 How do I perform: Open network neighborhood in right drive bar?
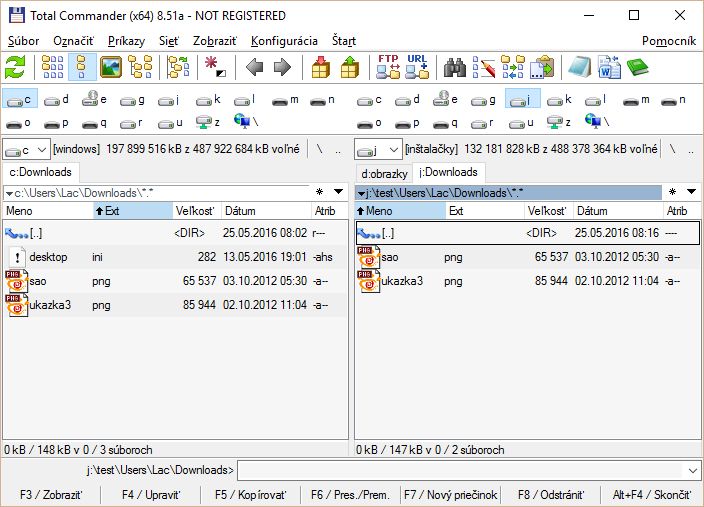[597, 121]
